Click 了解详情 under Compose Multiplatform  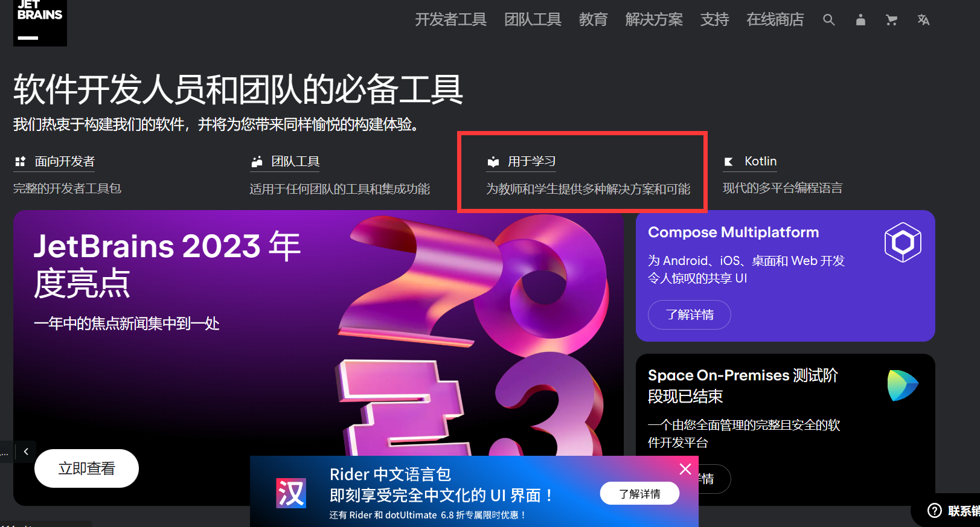690,315
